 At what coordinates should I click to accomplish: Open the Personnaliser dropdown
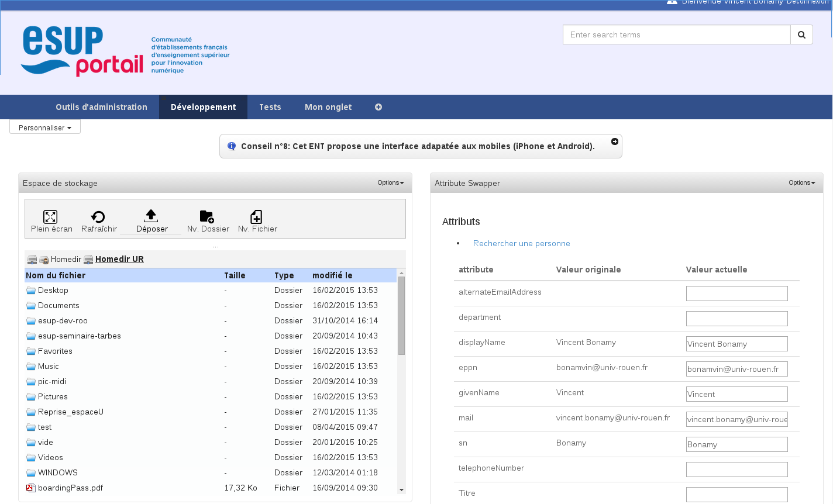45,127
